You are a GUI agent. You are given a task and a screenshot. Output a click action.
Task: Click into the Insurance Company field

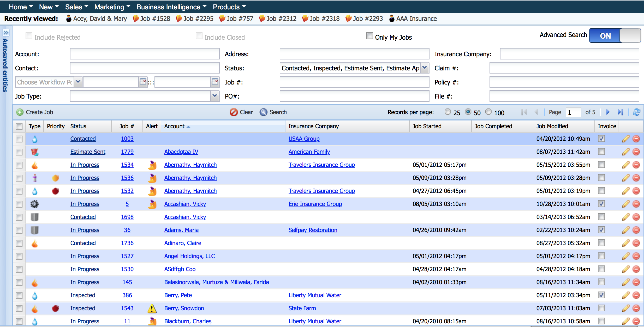point(569,54)
